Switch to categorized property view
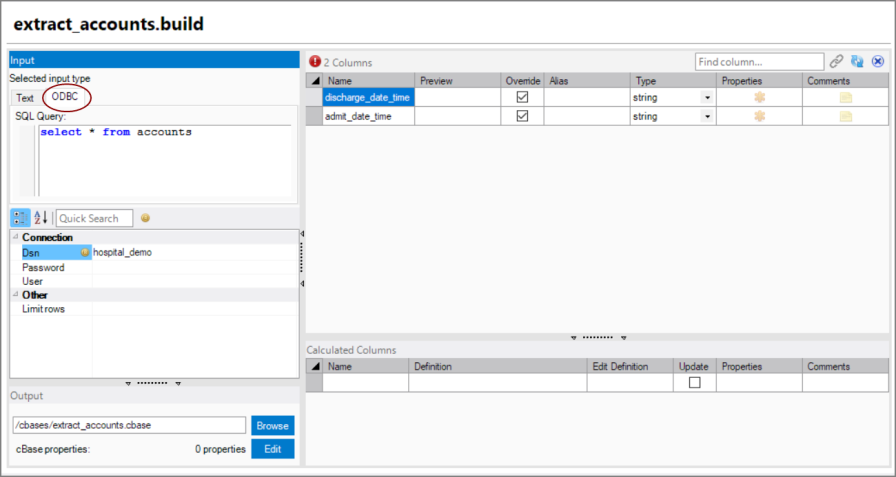Image resolution: width=896 pixels, height=477 pixels. [x=21, y=218]
